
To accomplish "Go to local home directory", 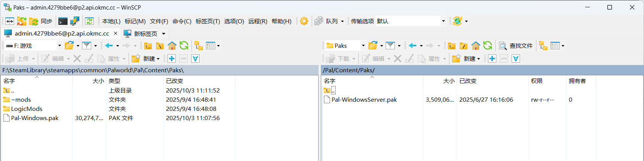I will [x=172, y=46].
